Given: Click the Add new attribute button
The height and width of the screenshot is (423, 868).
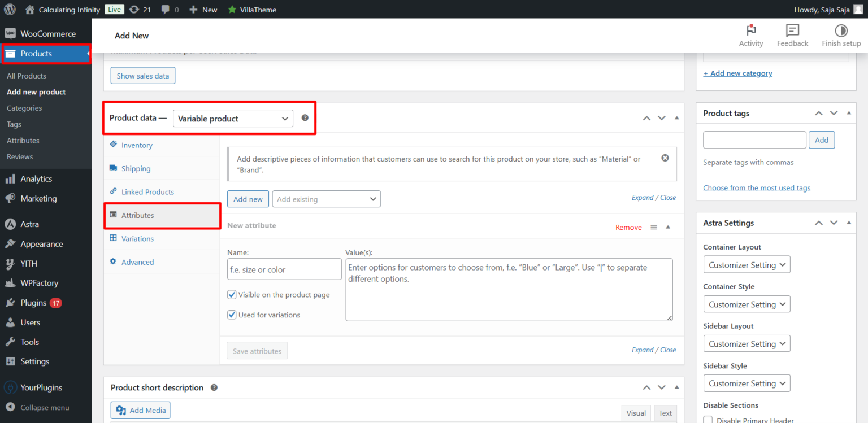Looking at the screenshot, I should click(x=248, y=199).
